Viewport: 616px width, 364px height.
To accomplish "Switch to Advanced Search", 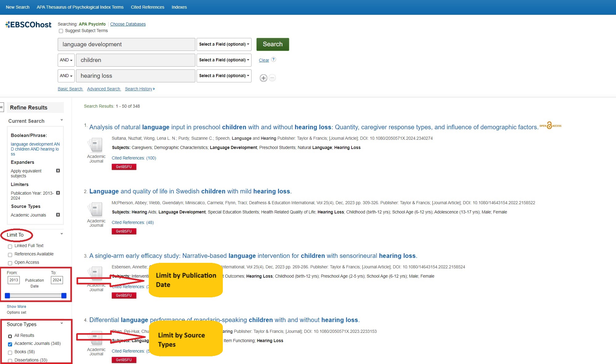I will [104, 89].
